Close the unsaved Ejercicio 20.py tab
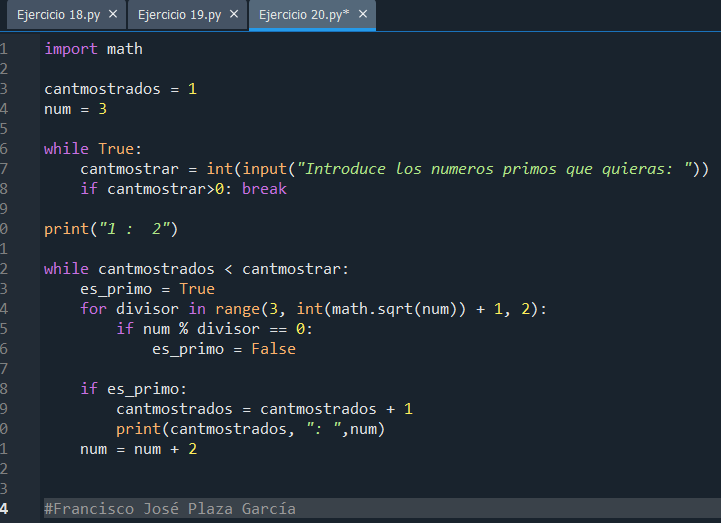The image size is (721, 523). (x=362, y=15)
